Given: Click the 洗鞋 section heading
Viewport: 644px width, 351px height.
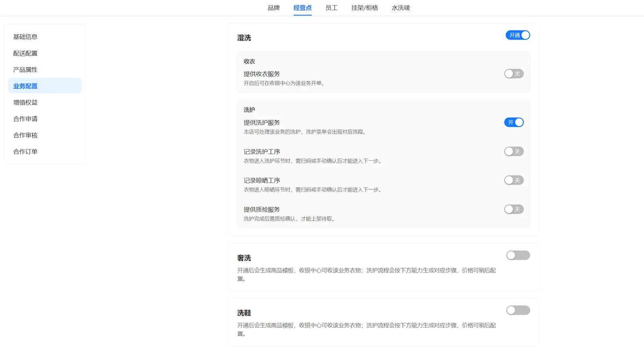Looking at the screenshot, I should click(x=244, y=313).
